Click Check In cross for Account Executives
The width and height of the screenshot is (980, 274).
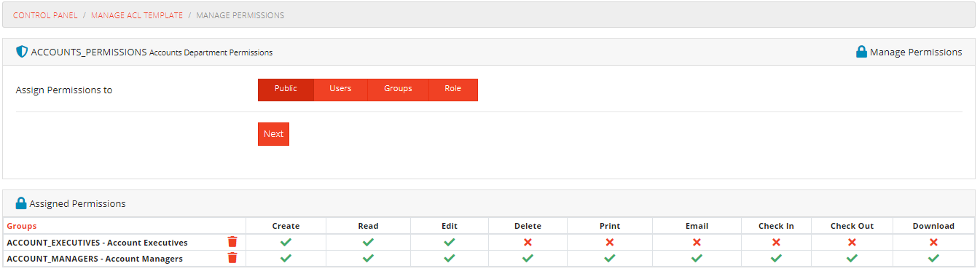point(776,242)
